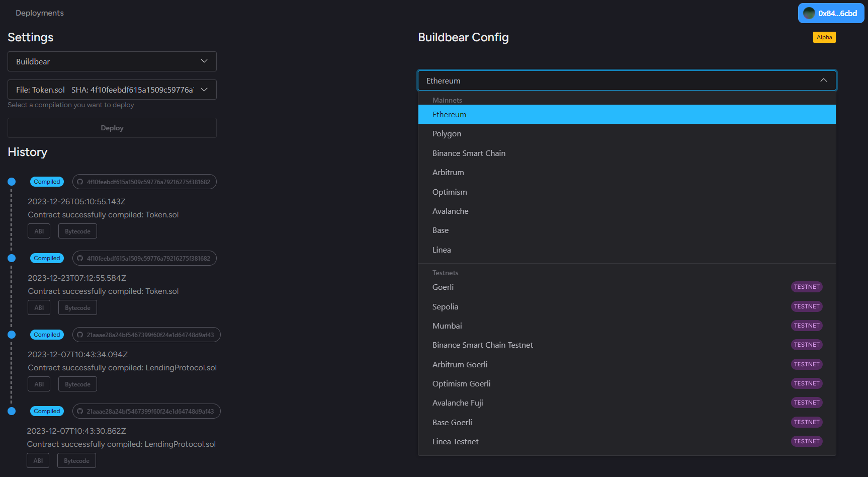
Task: Click the Mainnets group label
Action: (x=447, y=100)
